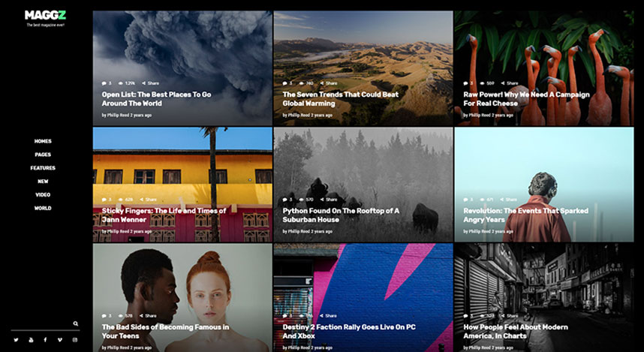The image size is (644, 352).
Task: Click comments icon on Python Found article
Action: [285, 200]
